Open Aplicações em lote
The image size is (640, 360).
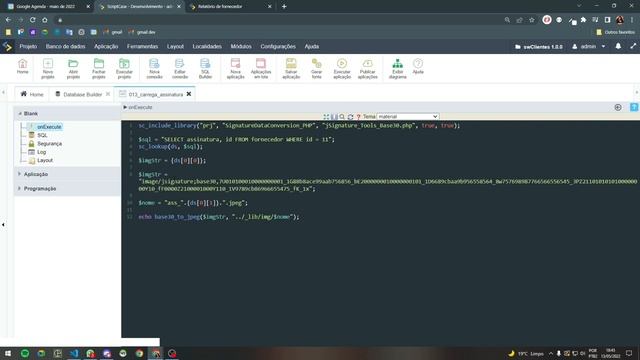pos(261,68)
